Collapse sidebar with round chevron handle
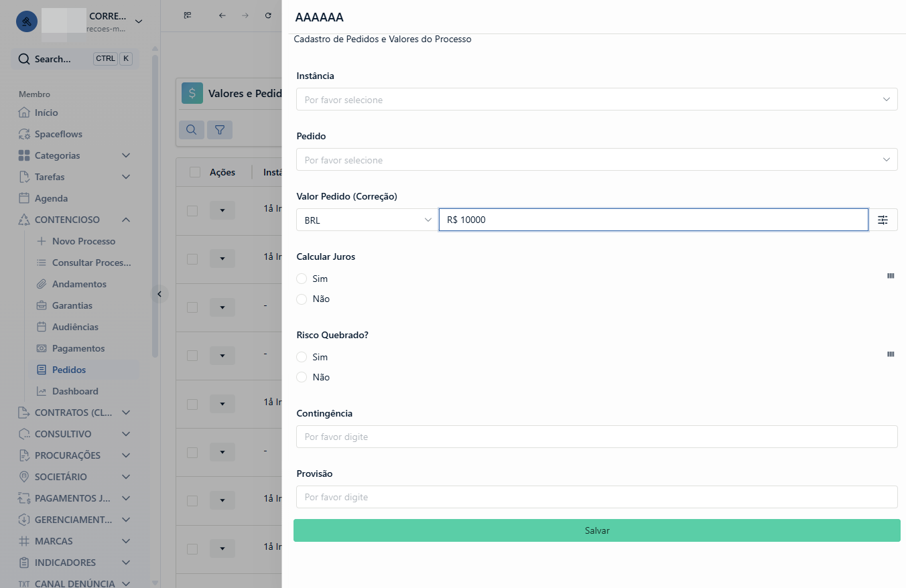This screenshot has height=588, width=906. [159, 293]
